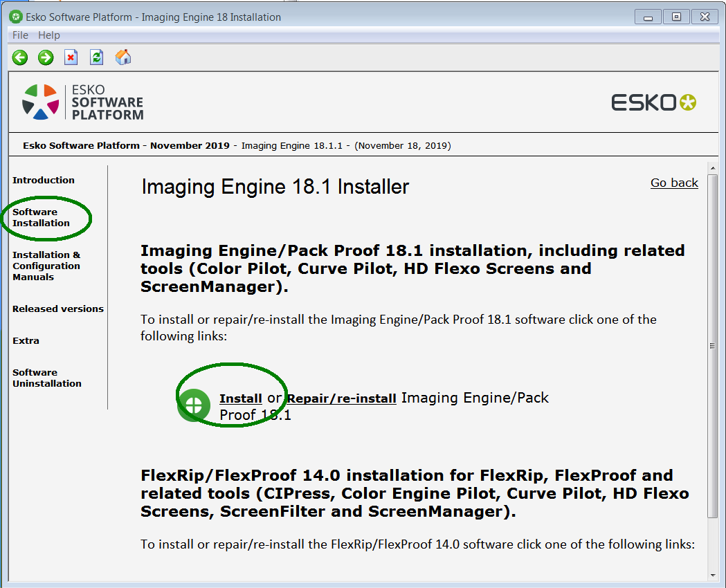The height and width of the screenshot is (588, 726).
Task: Open the Help menu
Action: click(x=48, y=35)
